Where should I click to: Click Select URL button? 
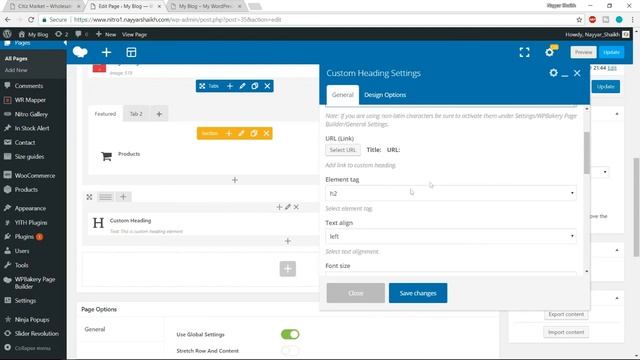(x=343, y=150)
